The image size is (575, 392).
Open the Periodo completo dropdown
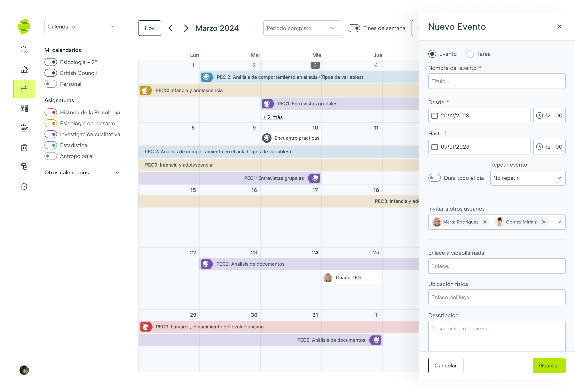coord(302,28)
